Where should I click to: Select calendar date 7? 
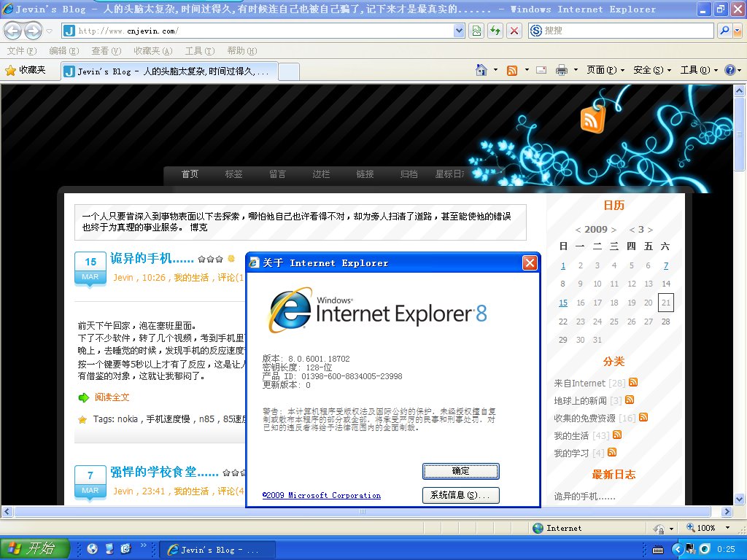(x=666, y=265)
